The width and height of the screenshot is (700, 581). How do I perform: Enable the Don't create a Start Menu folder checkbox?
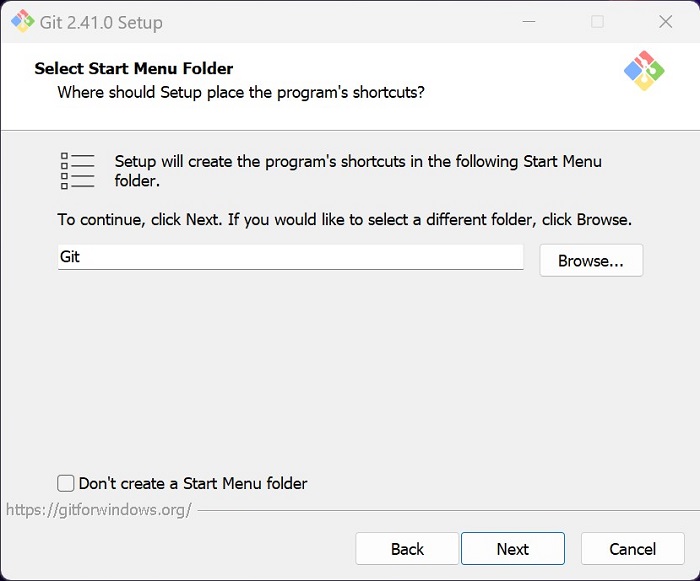point(66,483)
